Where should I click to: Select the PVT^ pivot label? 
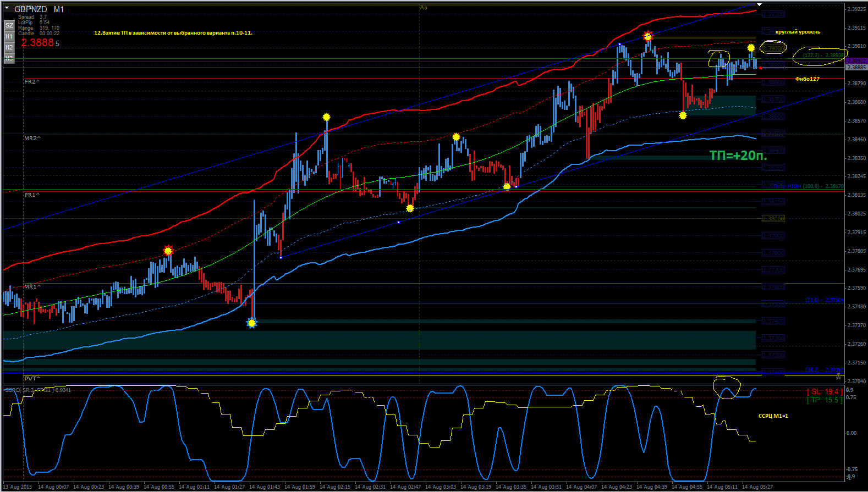pos(32,378)
